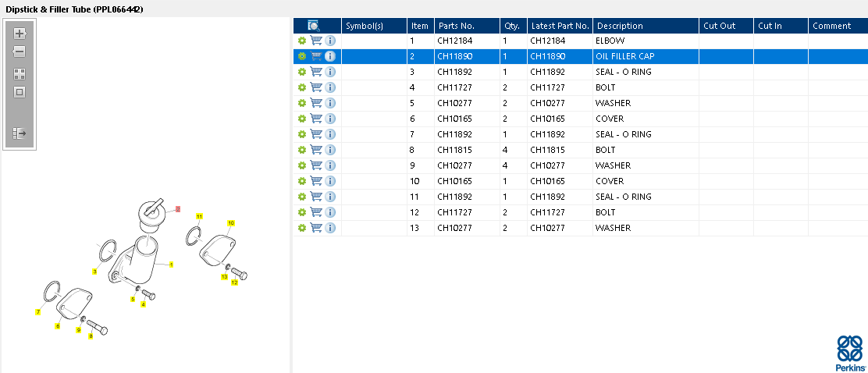Click the Comment column header
Viewport: 868px width, 373px height.
[x=838, y=26]
